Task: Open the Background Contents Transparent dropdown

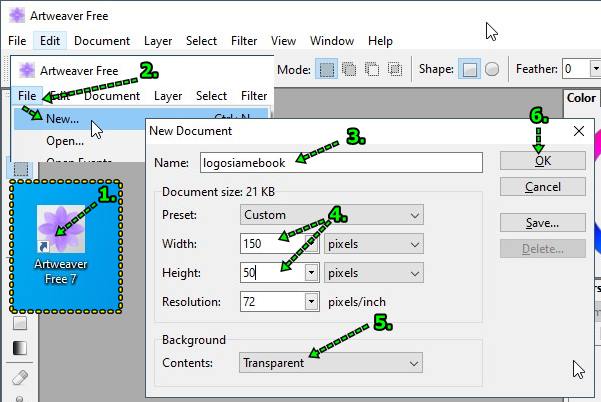Action: pyautogui.click(x=331, y=363)
